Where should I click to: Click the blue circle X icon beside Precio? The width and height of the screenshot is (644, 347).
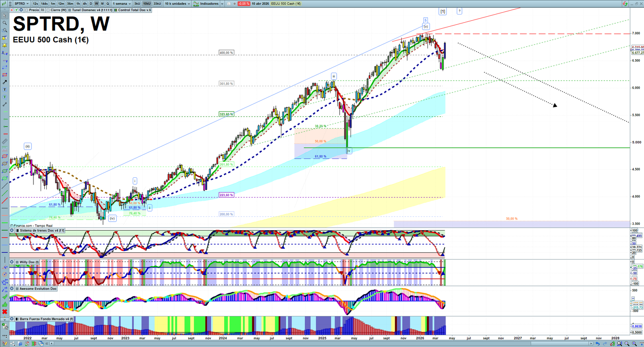point(21,10)
